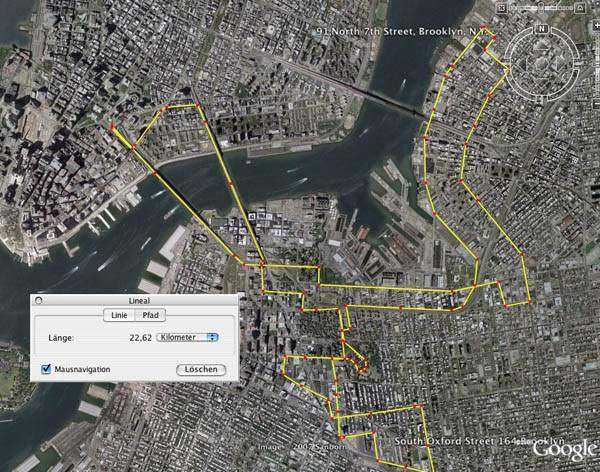Click the tilt-down icon right of tilt slider
This screenshot has width=600, height=472.
[580, 8]
